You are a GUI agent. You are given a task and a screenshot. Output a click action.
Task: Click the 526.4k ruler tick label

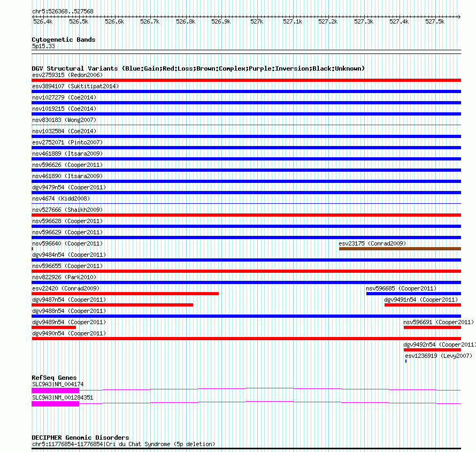[43, 21]
